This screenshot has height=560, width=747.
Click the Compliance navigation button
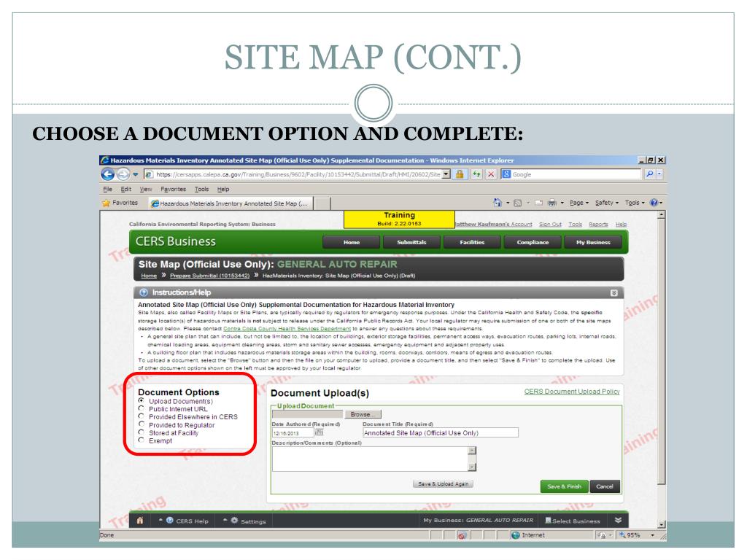pos(533,242)
